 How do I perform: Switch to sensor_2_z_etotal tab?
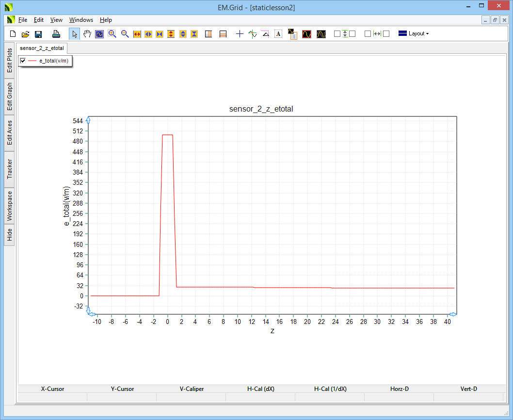pyautogui.click(x=42, y=48)
